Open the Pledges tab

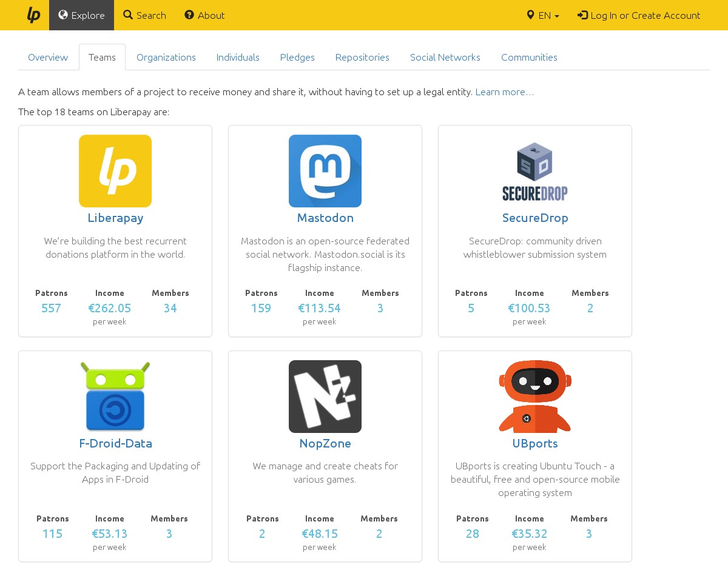point(297,57)
